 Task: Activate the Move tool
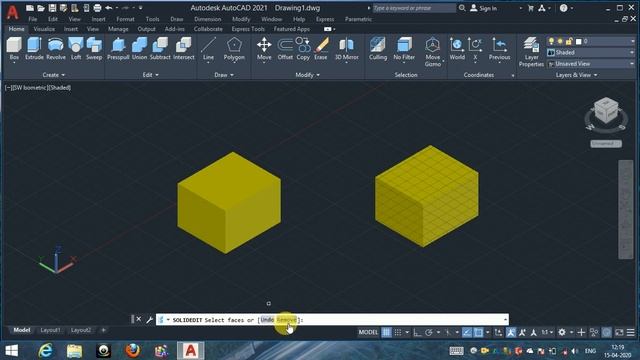click(x=264, y=49)
